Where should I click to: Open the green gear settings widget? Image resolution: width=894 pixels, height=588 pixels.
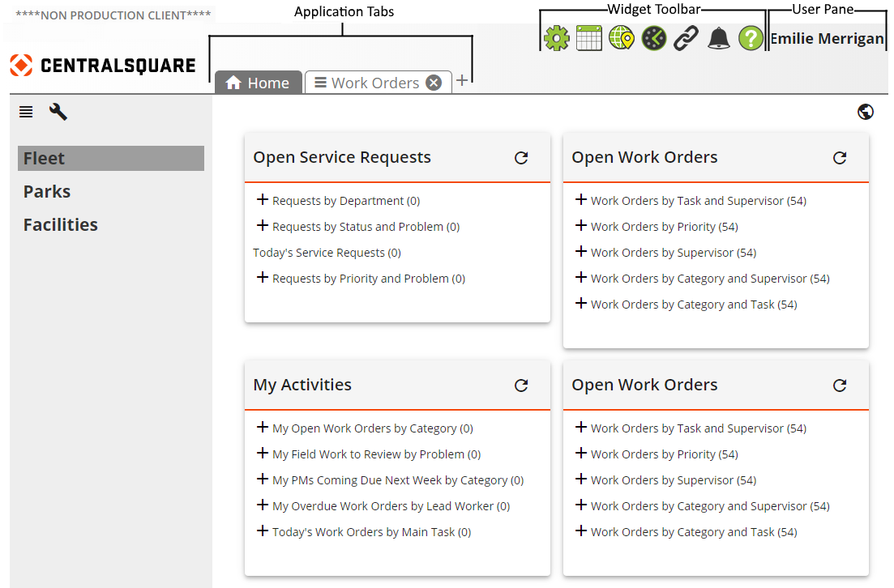point(557,38)
